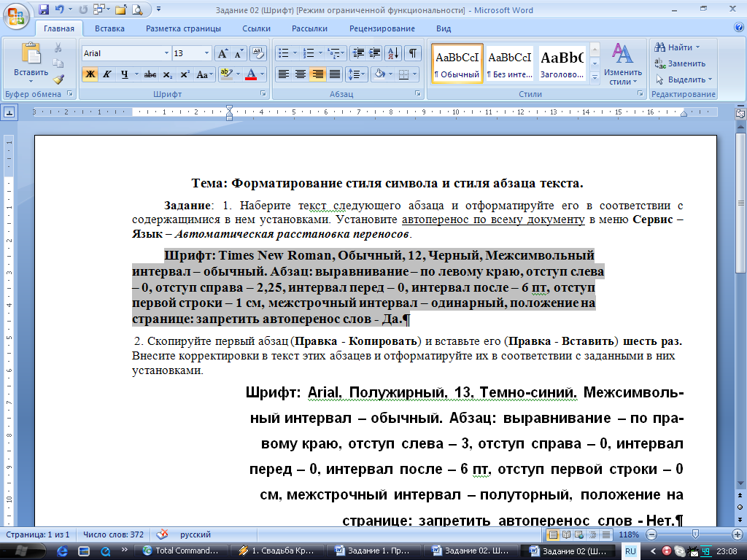
Task: Open the Arial font name dropdown
Action: [x=166, y=53]
